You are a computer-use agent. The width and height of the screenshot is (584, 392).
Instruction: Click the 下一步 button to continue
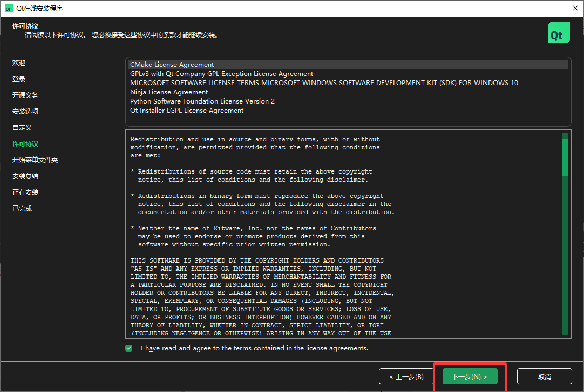tap(469, 376)
